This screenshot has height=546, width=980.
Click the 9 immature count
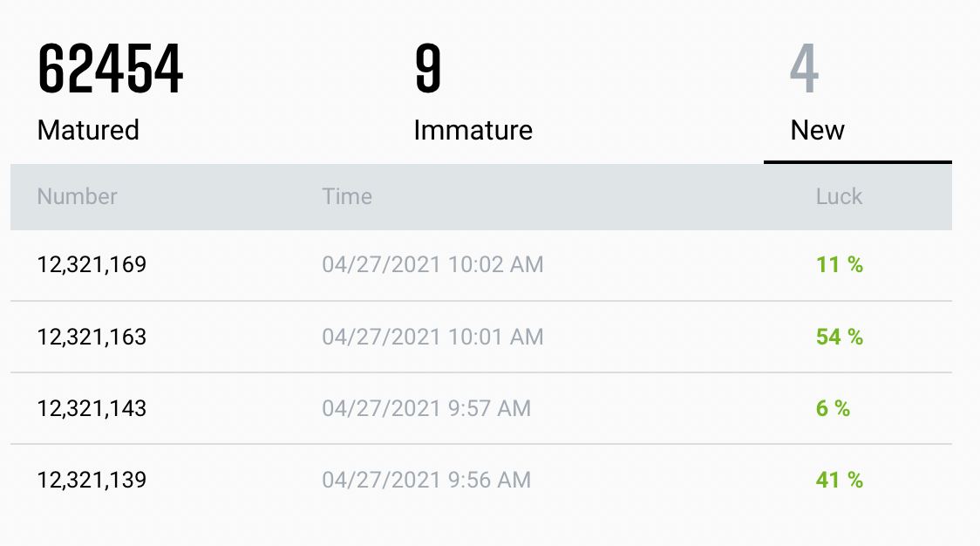point(428,68)
